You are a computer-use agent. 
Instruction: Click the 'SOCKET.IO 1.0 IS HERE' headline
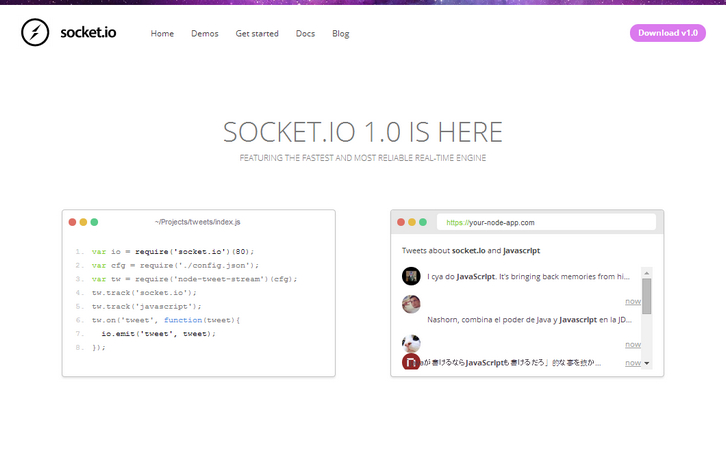pyautogui.click(x=363, y=132)
